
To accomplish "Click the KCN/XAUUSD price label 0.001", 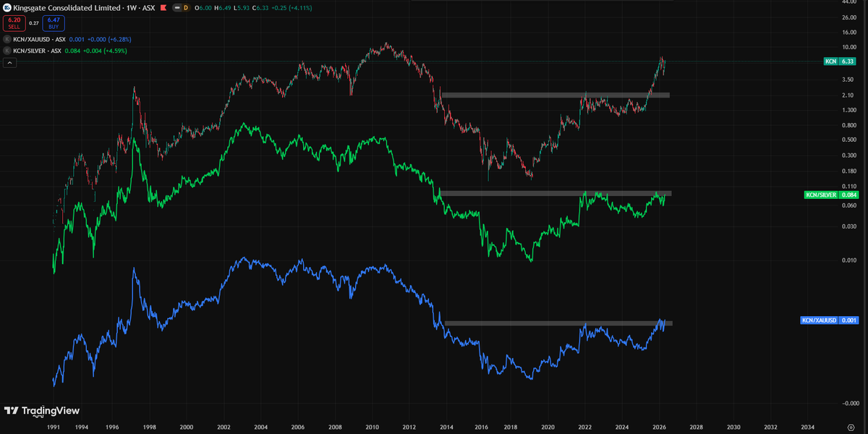I will (x=828, y=320).
